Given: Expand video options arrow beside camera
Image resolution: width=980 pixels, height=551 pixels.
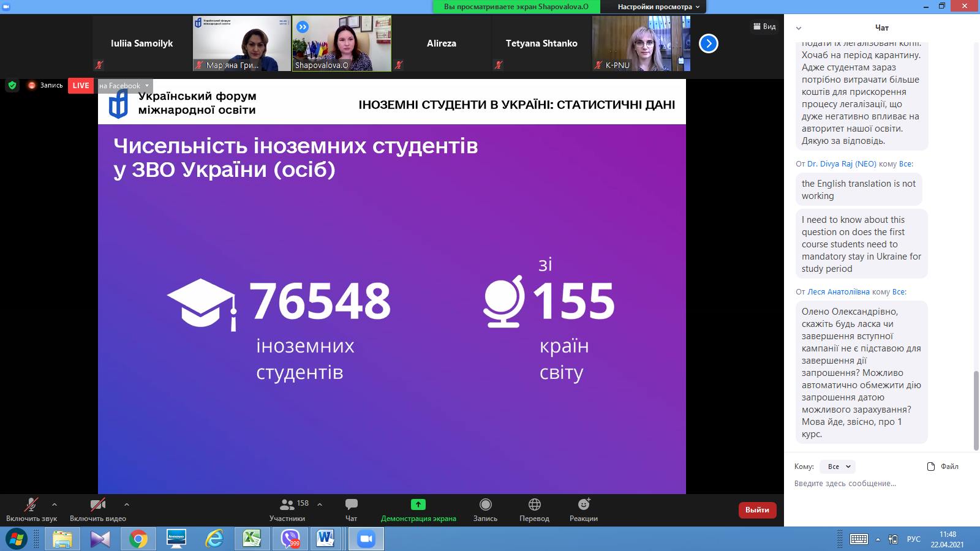Looking at the screenshot, I should coord(126,504).
